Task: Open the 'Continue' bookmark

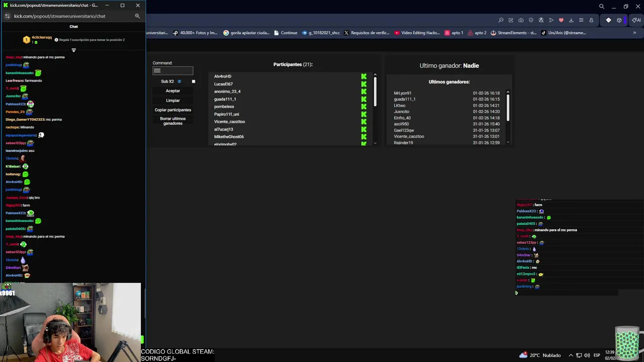Action: (x=285, y=33)
